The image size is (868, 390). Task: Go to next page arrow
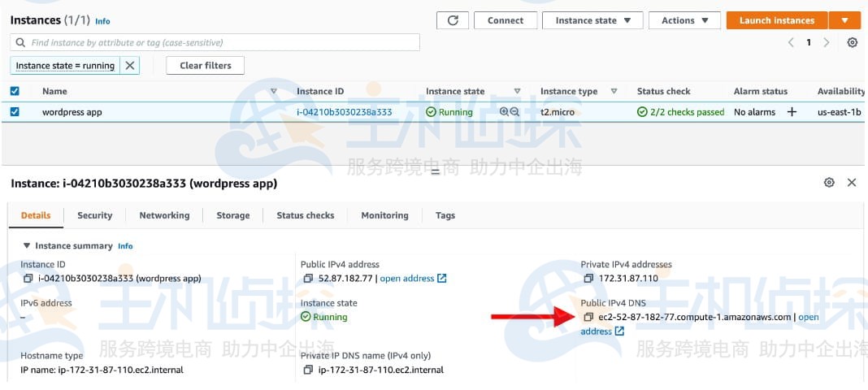(827, 42)
